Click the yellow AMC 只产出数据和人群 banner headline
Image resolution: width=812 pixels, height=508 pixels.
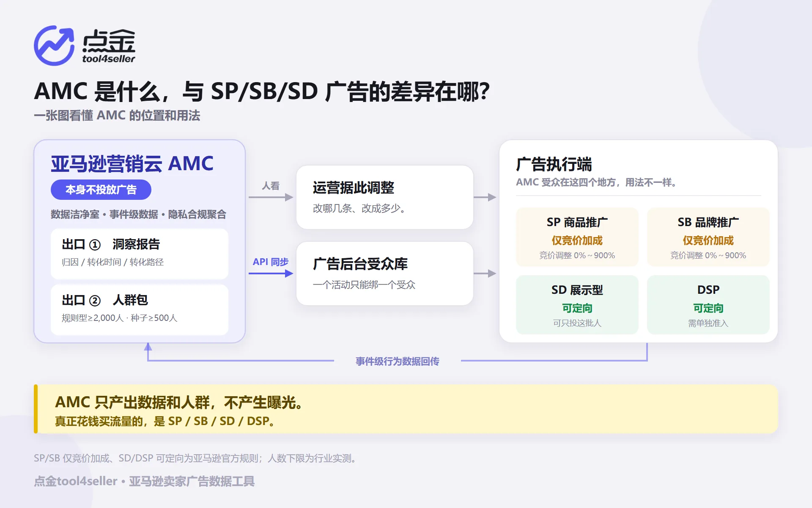179,402
